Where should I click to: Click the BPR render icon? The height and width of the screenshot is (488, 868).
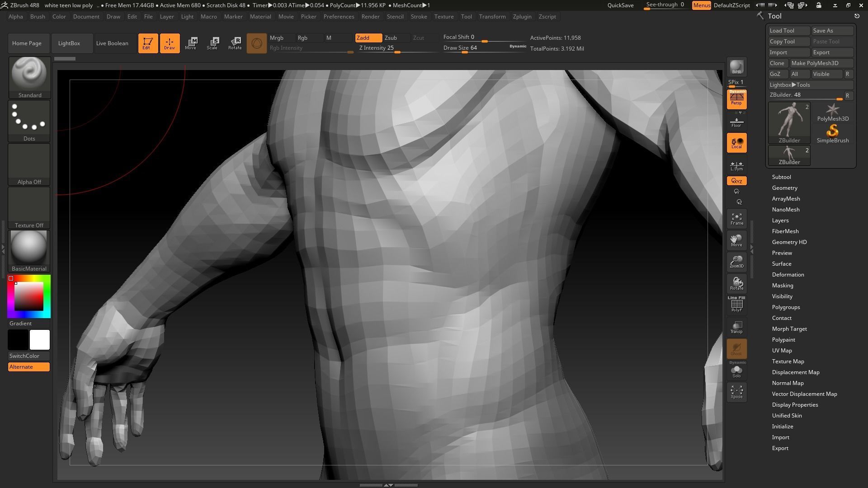pyautogui.click(x=736, y=67)
